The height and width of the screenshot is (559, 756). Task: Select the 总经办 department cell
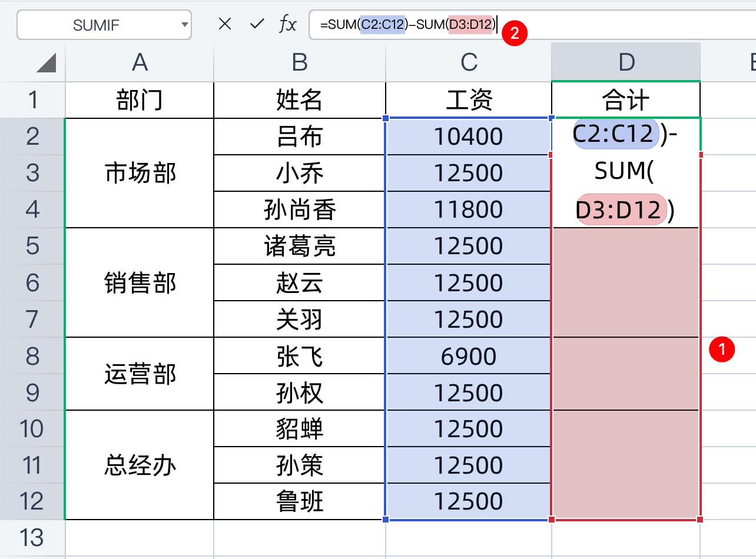click(139, 465)
